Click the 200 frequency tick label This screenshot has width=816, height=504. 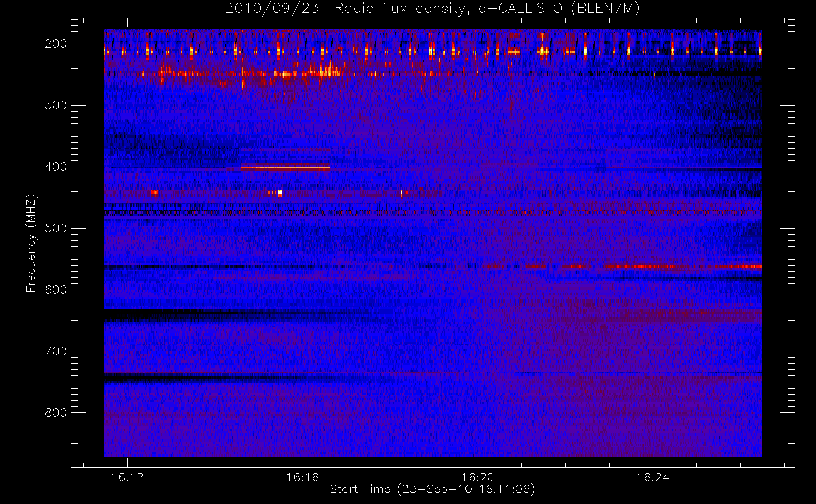[x=55, y=44]
